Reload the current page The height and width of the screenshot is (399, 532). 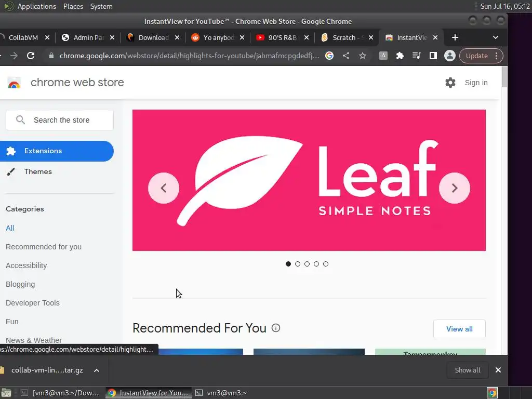click(31, 56)
